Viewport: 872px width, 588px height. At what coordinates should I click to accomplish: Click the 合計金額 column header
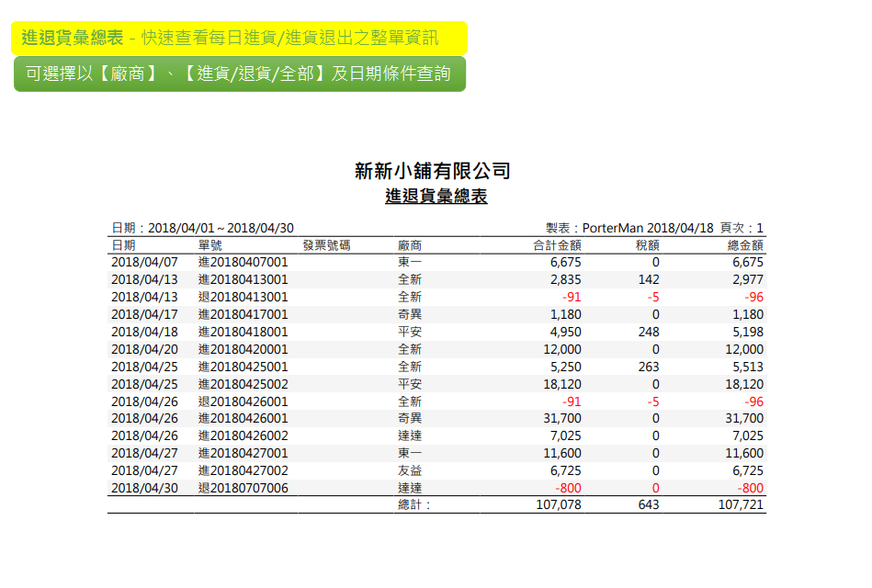(x=557, y=245)
